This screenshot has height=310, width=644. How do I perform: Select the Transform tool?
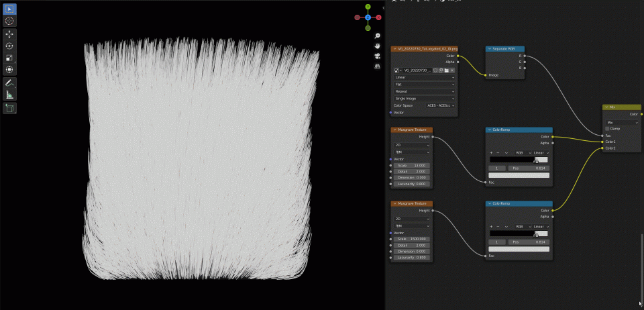(10, 70)
